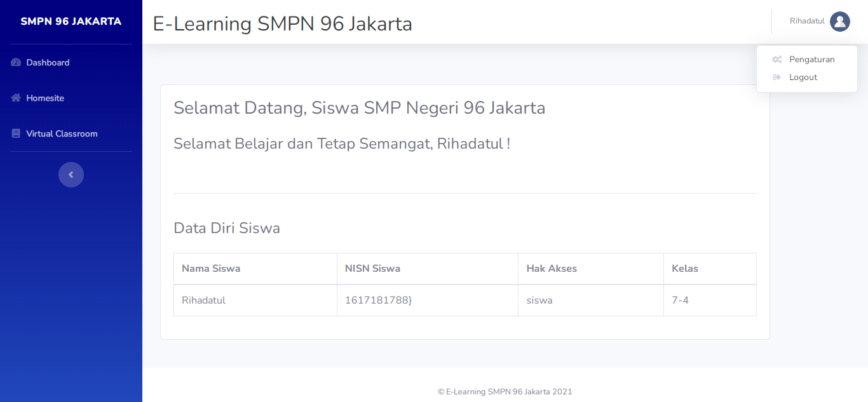Click the Kelas column header
Viewport: 868px width, 402px height.
pyautogui.click(x=684, y=269)
